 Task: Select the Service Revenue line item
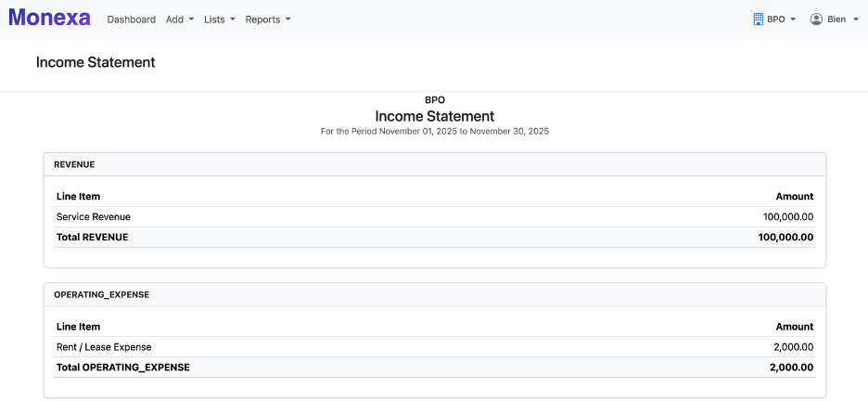(x=93, y=217)
